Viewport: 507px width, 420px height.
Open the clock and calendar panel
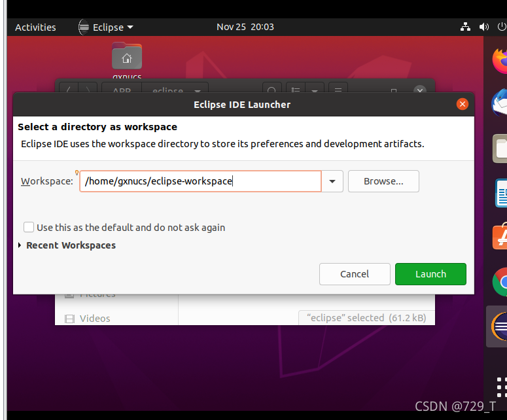(245, 27)
